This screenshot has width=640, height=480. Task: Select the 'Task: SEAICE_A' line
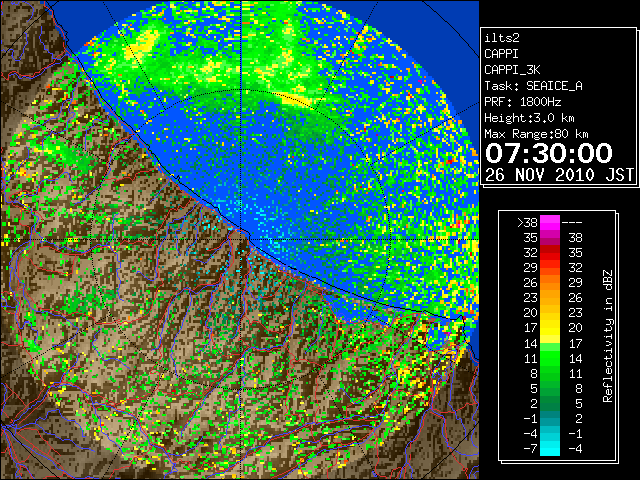[x=533, y=86]
